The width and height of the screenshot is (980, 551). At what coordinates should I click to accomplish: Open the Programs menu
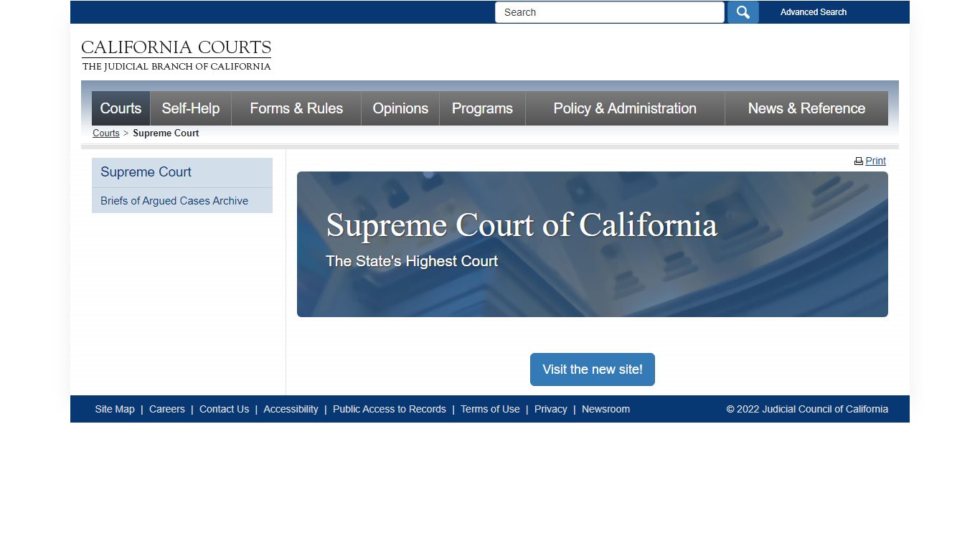point(482,108)
